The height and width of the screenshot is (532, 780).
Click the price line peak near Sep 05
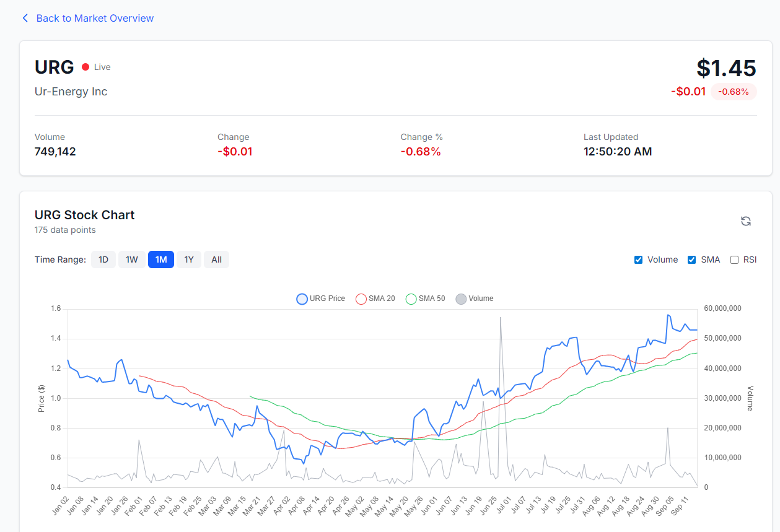pos(668,315)
